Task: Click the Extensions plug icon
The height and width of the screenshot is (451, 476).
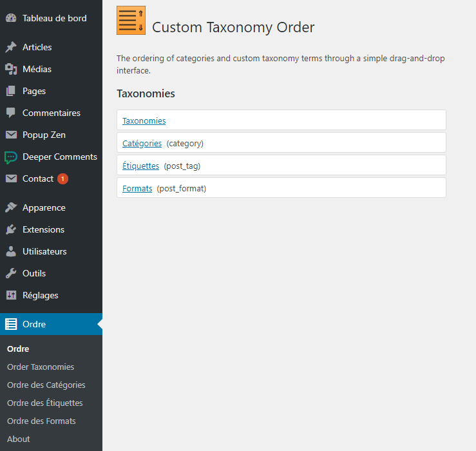Action: click(11, 229)
